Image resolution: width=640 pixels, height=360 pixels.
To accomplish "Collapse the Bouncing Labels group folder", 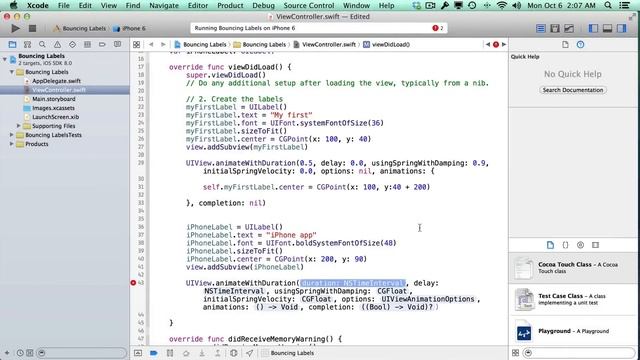I will coord(12,72).
